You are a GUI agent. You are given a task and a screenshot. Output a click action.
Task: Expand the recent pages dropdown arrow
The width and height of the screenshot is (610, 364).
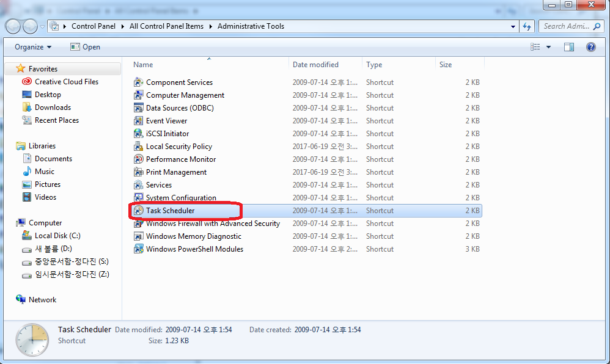(x=42, y=27)
